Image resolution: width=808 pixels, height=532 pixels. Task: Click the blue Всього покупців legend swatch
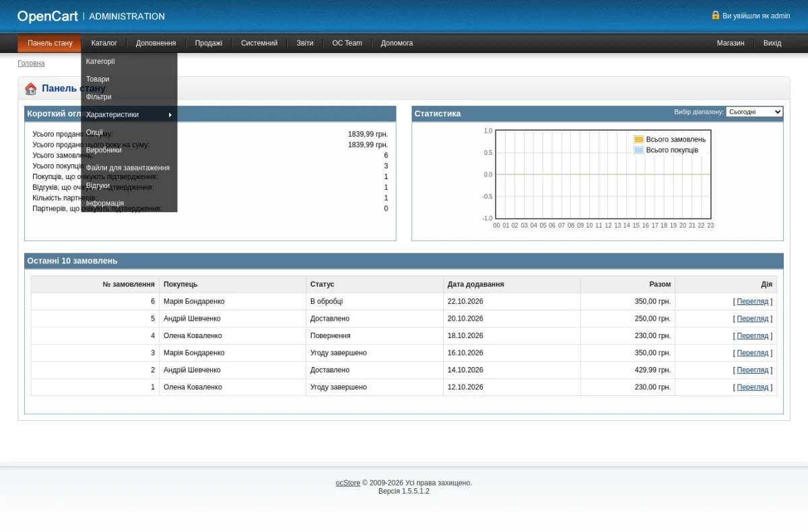pos(638,150)
